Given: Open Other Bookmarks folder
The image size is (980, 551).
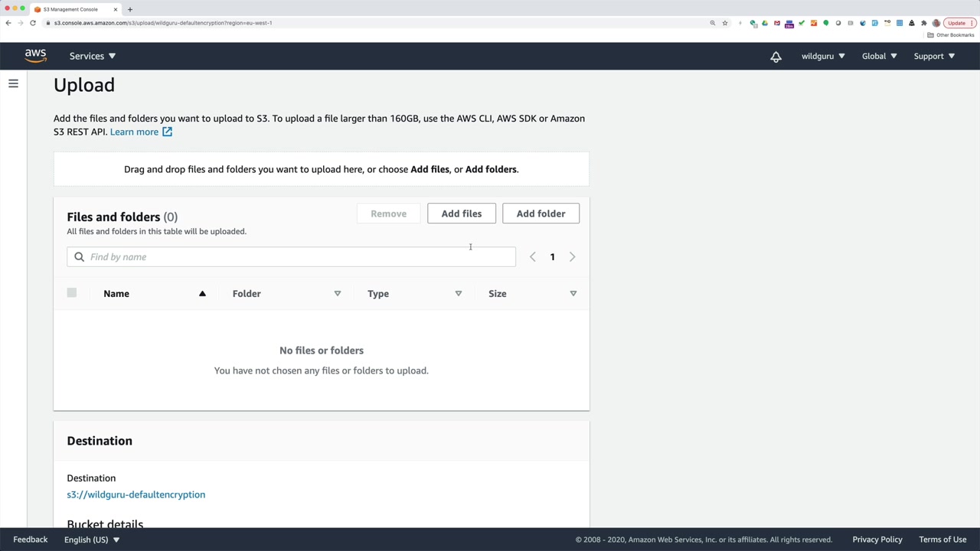Looking at the screenshot, I should click(950, 35).
